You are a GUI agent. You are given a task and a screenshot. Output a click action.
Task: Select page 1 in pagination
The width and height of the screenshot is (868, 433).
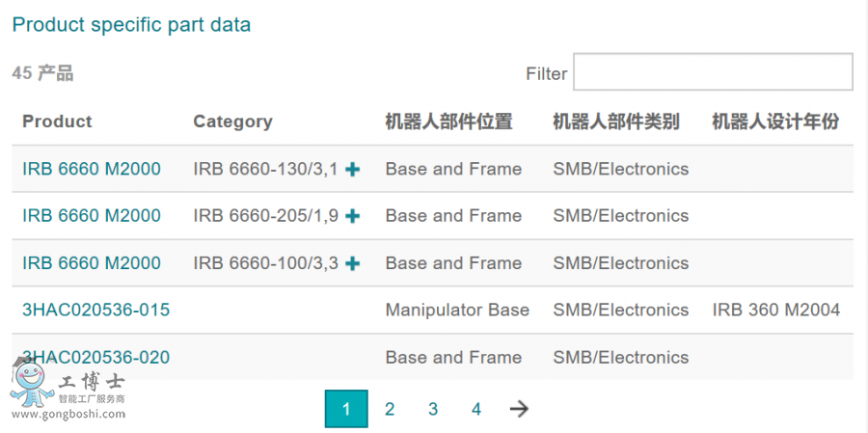pos(346,409)
